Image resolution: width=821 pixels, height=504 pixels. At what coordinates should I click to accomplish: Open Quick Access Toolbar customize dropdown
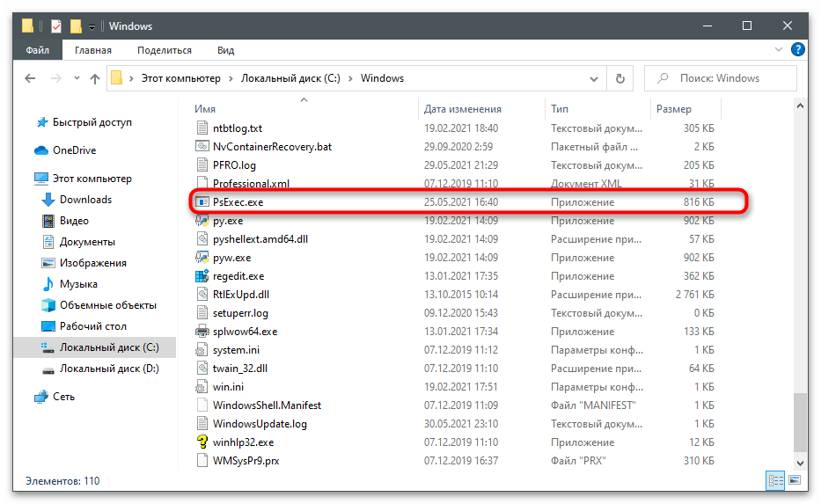coord(92,27)
